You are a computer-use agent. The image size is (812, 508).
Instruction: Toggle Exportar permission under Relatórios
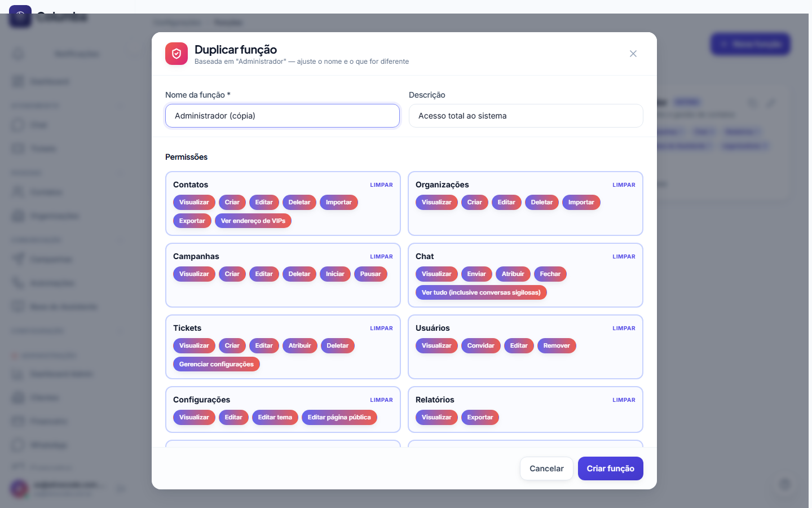click(480, 417)
